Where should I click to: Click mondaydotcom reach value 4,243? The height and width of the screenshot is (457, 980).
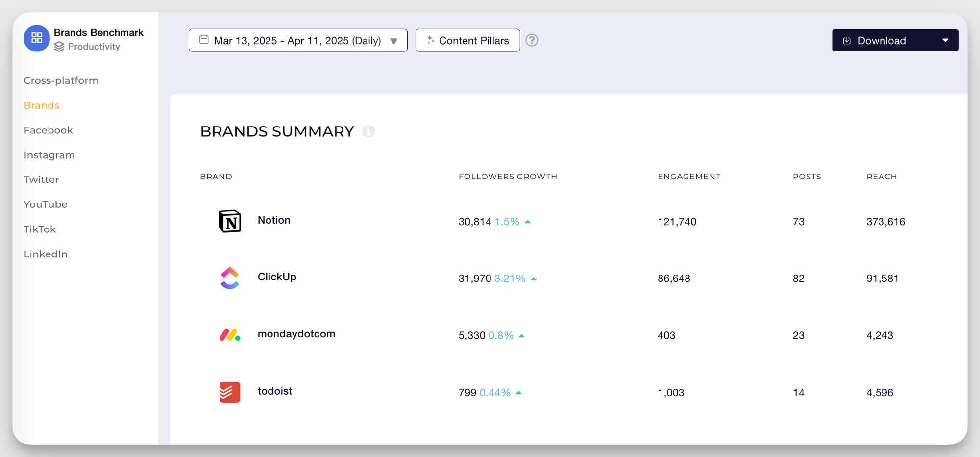click(880, 336)
